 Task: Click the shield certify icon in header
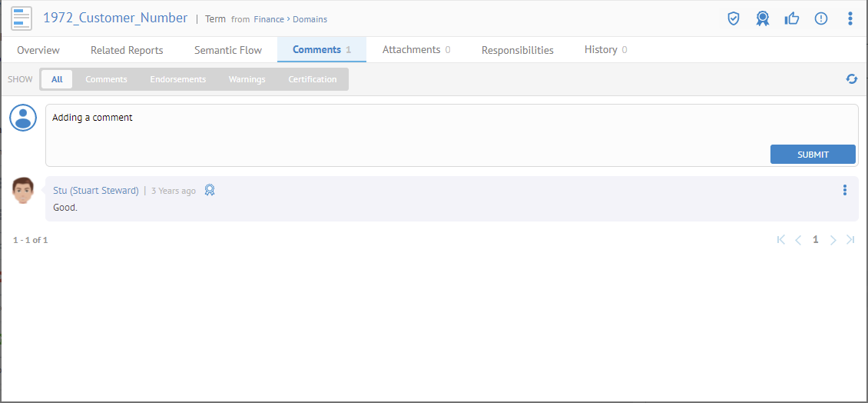click(734, 18)
